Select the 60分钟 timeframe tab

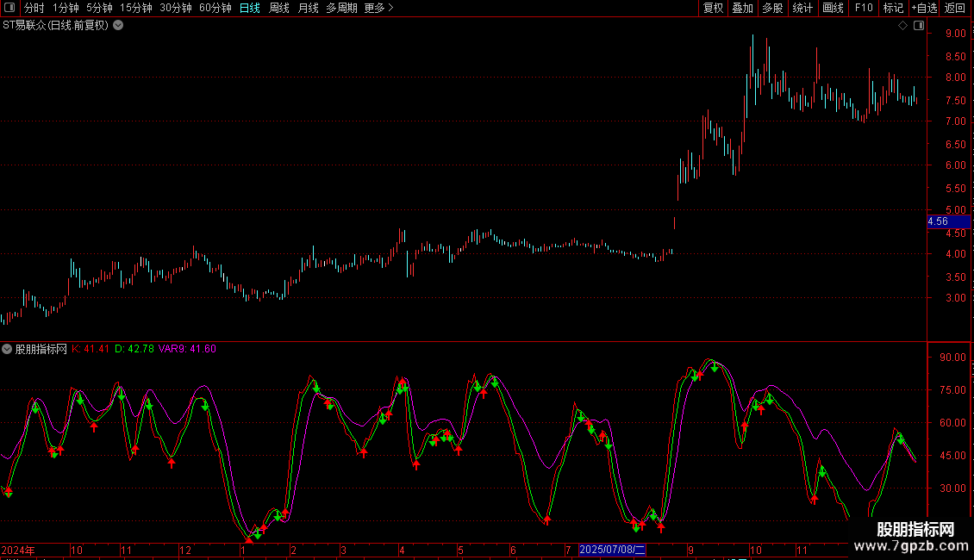[x=215, y=8]
